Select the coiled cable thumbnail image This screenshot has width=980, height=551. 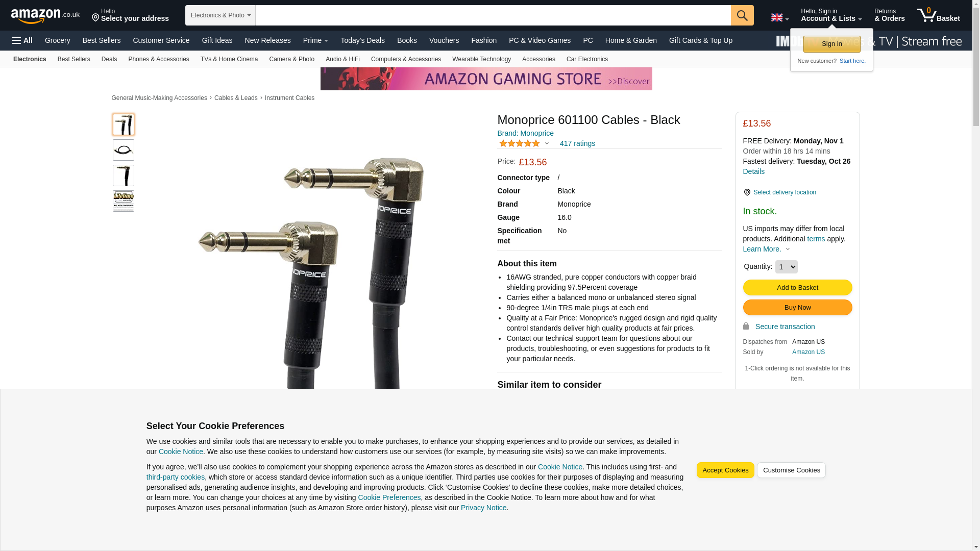point(124,150)
